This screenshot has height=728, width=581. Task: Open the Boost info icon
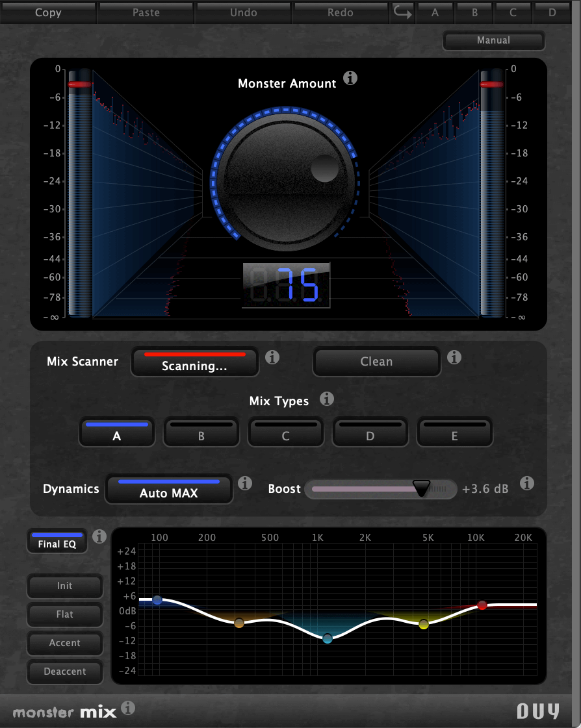point(528,483)
